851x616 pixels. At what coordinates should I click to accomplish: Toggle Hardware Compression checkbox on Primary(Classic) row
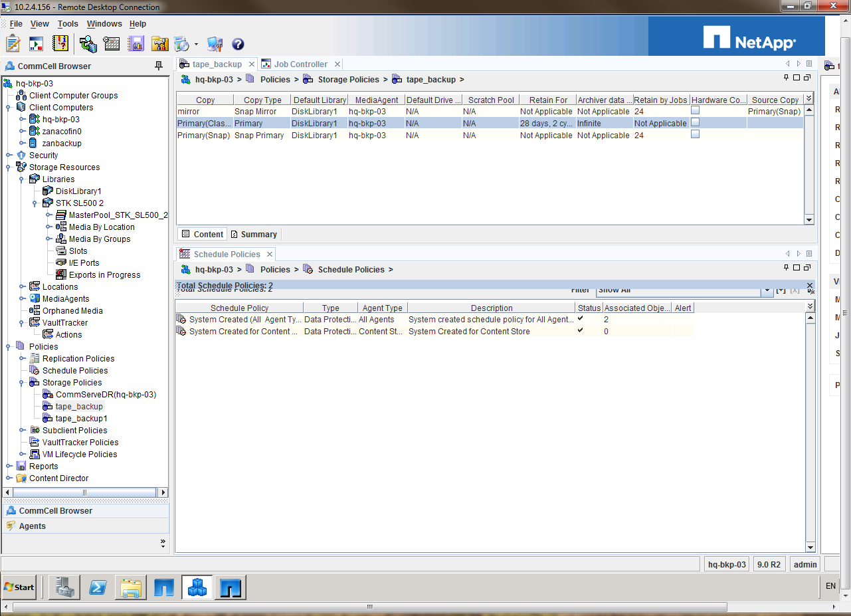(695, 122)
